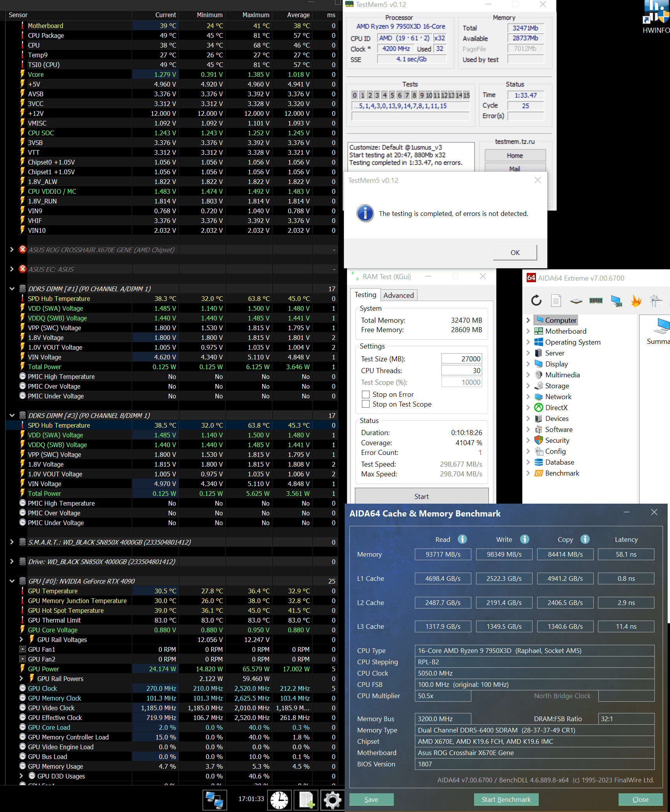
Task: Enable Stop on Error checkbox
Action: click(x=366, y=395)
